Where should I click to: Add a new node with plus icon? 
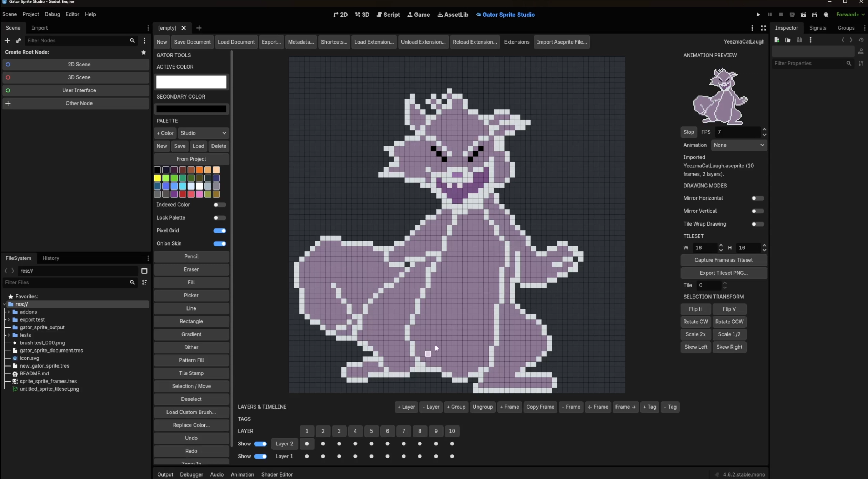(x=7, y=41)
